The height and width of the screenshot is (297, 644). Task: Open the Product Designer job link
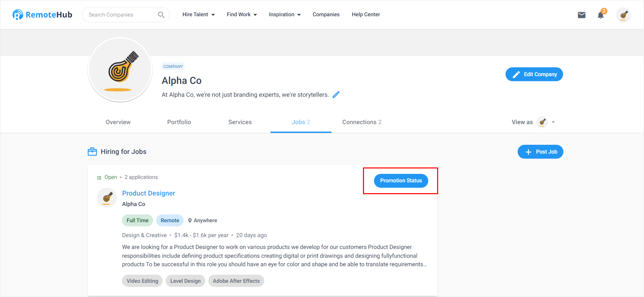click(148, 193)
